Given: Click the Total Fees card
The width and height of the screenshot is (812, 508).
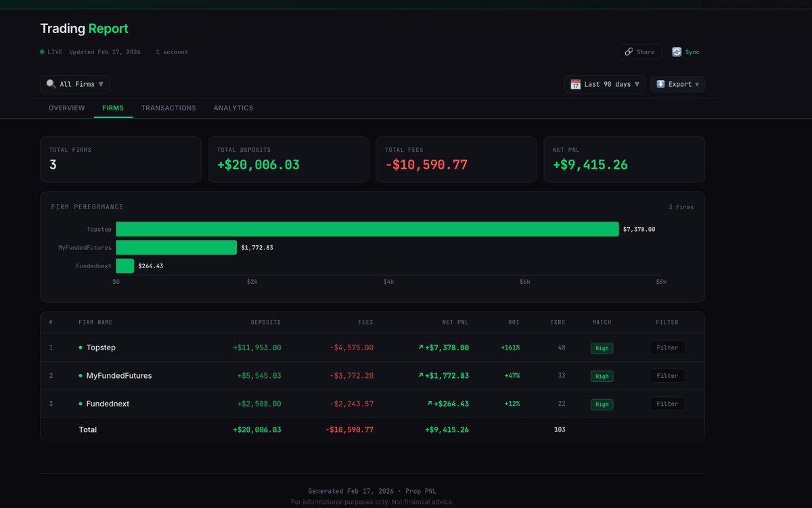Looking at the screenshot, I should pos(456,159).
